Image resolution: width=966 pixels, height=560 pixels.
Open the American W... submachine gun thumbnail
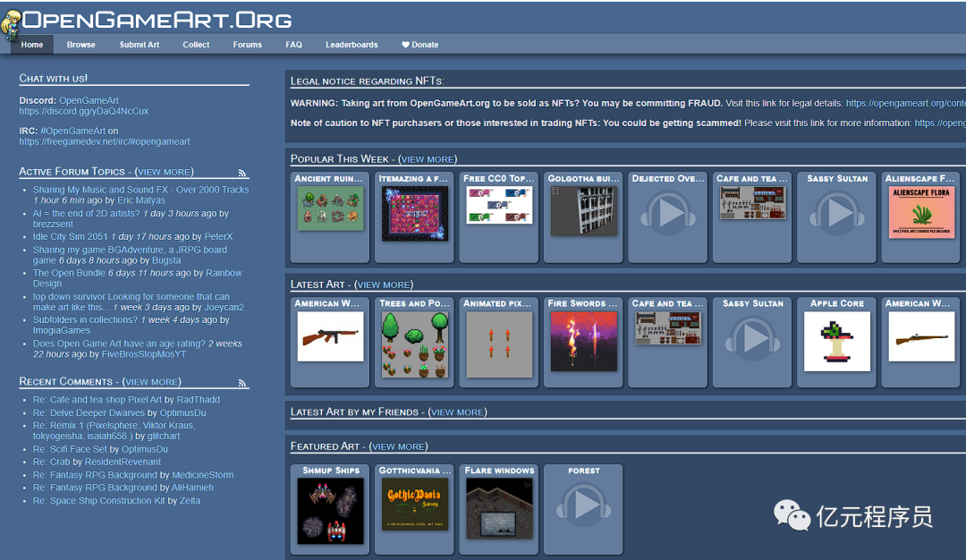[330, 336]
